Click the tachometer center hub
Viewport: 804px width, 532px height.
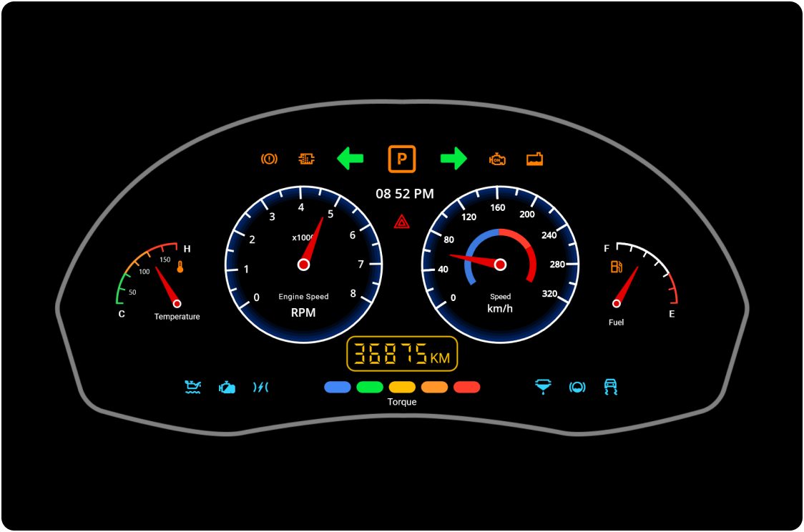[303, 265]
